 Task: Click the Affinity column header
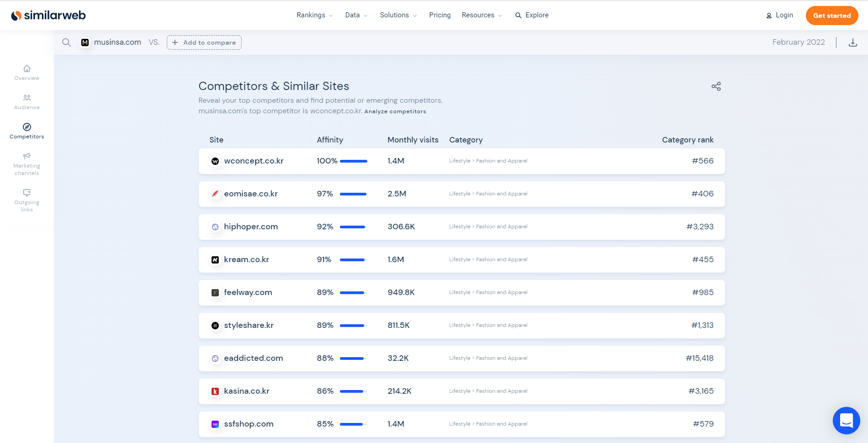tap(330, 140)
